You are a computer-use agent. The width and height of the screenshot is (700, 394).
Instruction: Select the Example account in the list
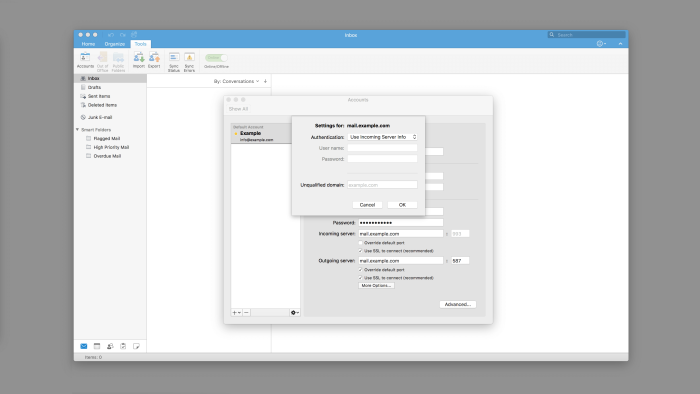(262, 134)
